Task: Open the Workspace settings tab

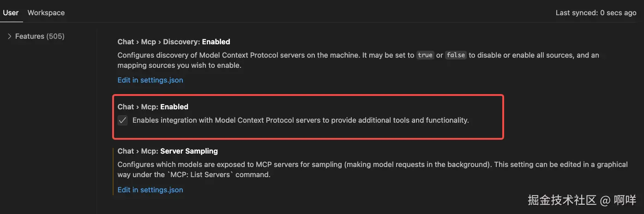Action: [46, 12]
